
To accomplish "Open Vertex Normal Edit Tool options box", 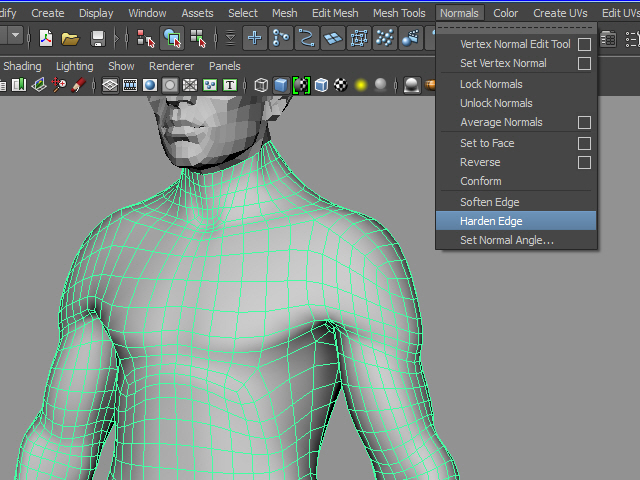I will tap(584, 44).
